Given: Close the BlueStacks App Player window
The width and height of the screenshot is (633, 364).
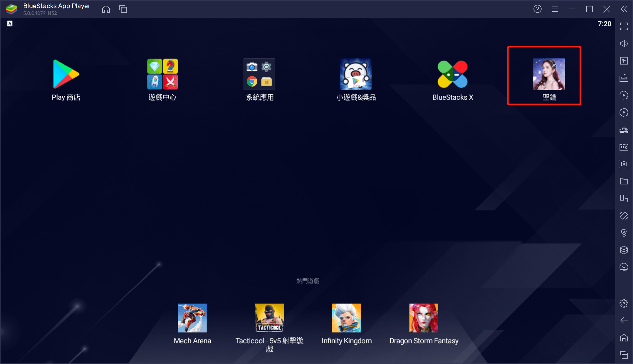Looking at the screenshot, I should (607, 9).
